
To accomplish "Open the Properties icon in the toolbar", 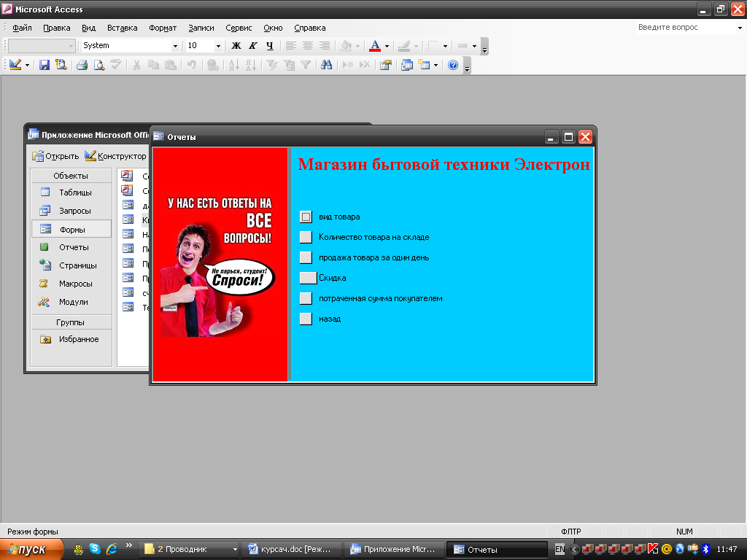I will 385,65.
